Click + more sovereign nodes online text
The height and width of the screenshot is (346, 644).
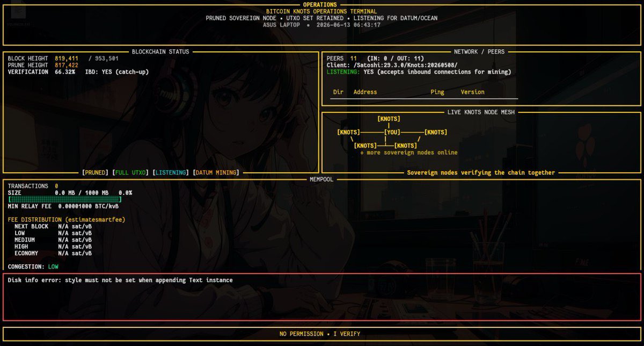pyautogui.click(x=409, y=153)
